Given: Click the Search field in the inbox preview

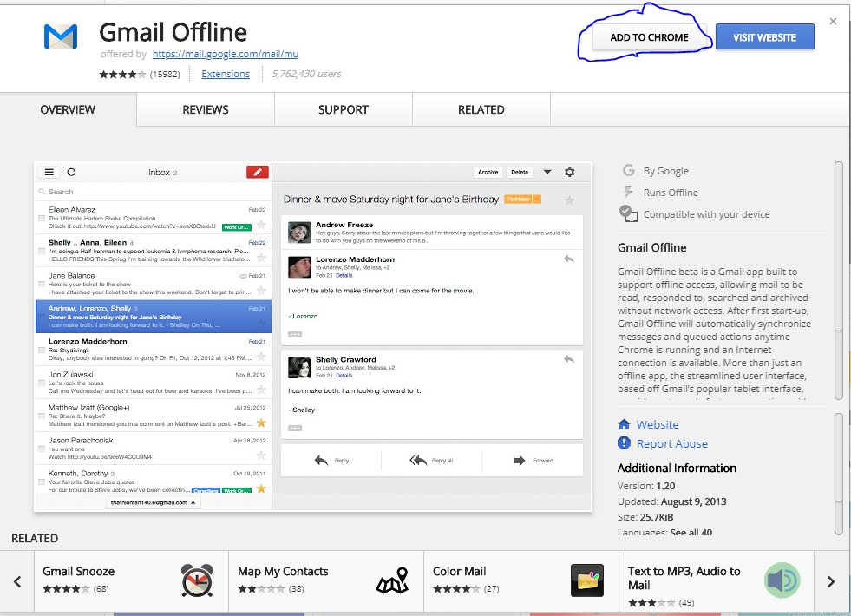Looking at the screenshot, I should pos(153,192).
